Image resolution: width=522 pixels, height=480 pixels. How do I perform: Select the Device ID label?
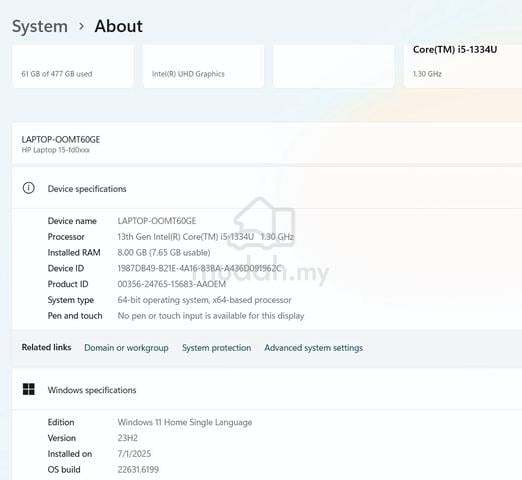tap(66, 268)
